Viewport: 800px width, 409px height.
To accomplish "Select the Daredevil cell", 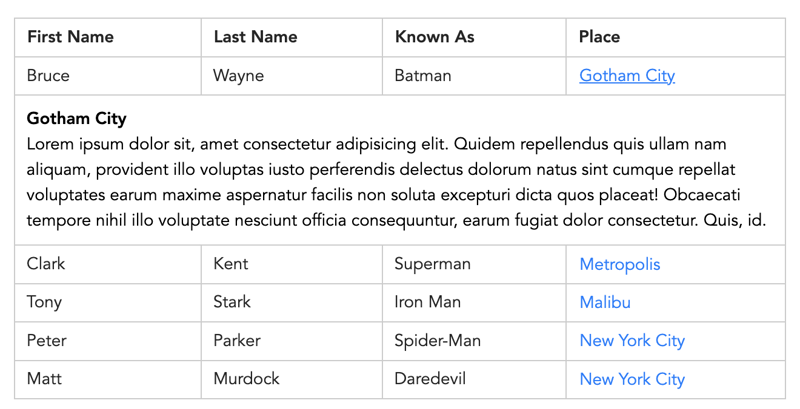I will 474,379.
